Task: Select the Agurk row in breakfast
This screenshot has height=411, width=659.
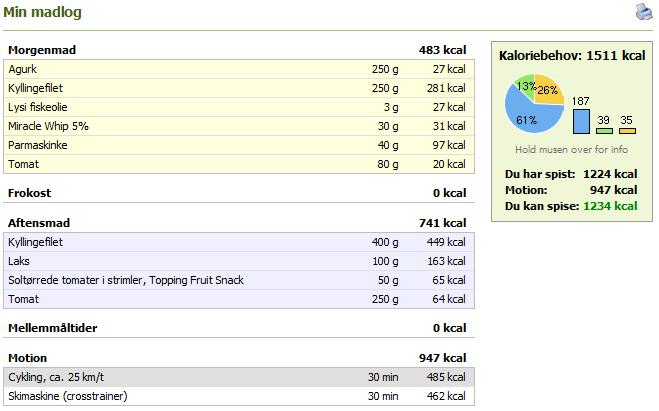Action: pyautogui.click(x=239, y=69)
